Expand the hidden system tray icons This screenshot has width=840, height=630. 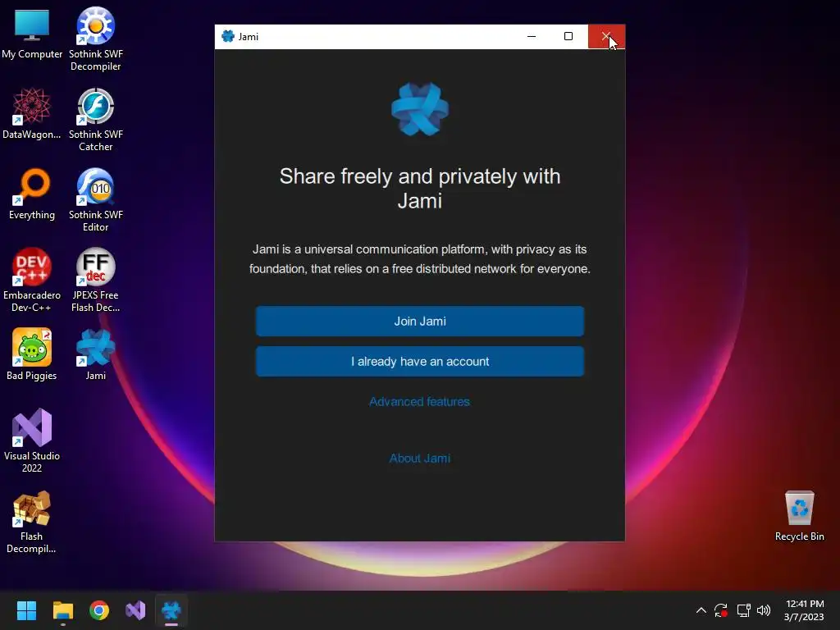701,610
